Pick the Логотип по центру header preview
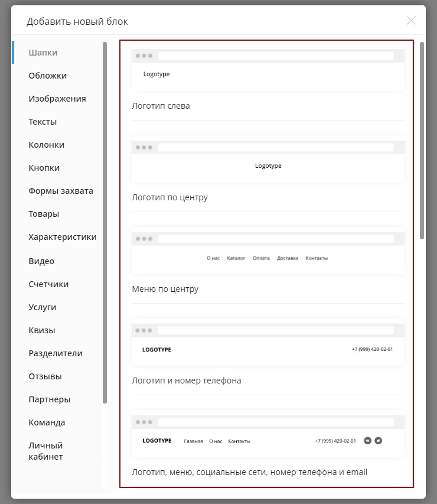 [x=268, y=162]
